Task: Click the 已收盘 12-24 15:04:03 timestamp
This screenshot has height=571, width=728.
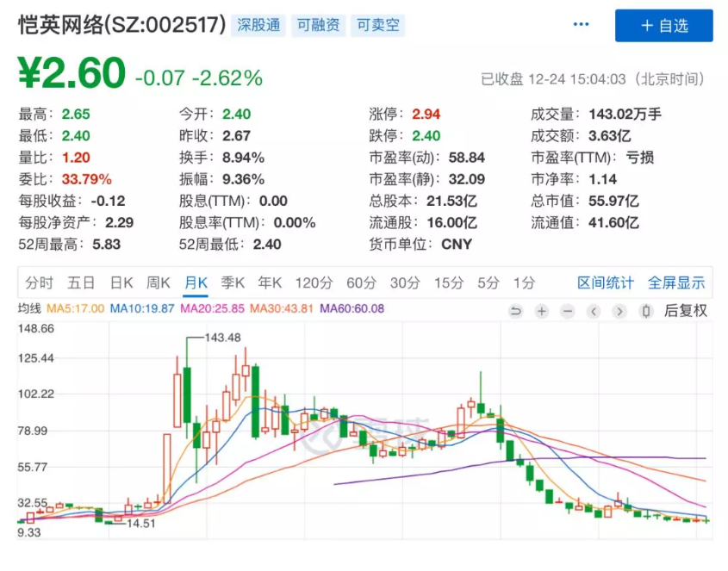Action: coord(593,79)
